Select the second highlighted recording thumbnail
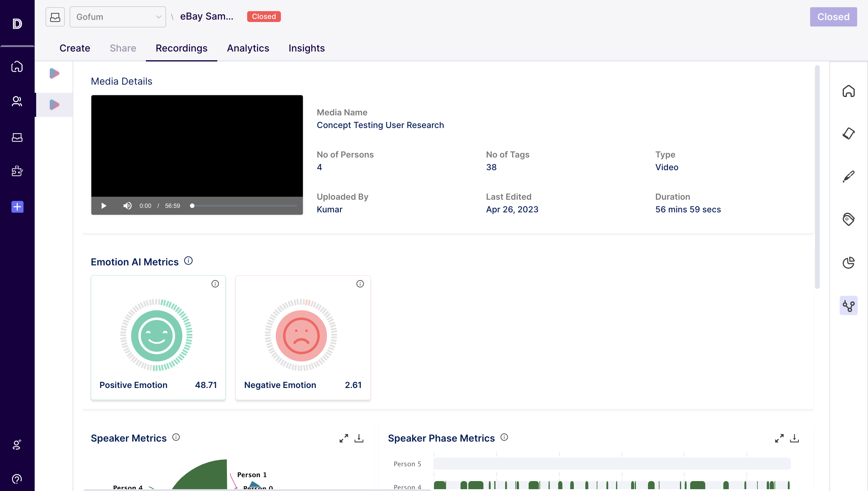The image size is (868, 491). [54, 105]
